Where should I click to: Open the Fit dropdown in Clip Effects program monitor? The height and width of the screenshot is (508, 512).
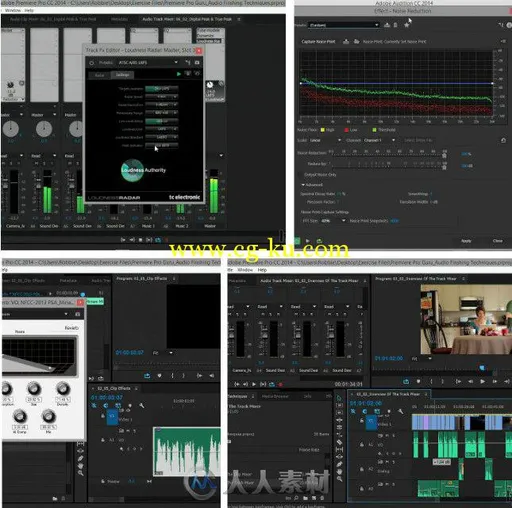coord(163,353)
